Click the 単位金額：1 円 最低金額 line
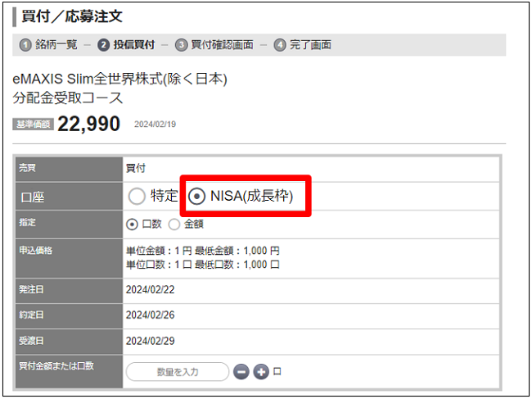The image size is (532, 399). pos(203,251)
